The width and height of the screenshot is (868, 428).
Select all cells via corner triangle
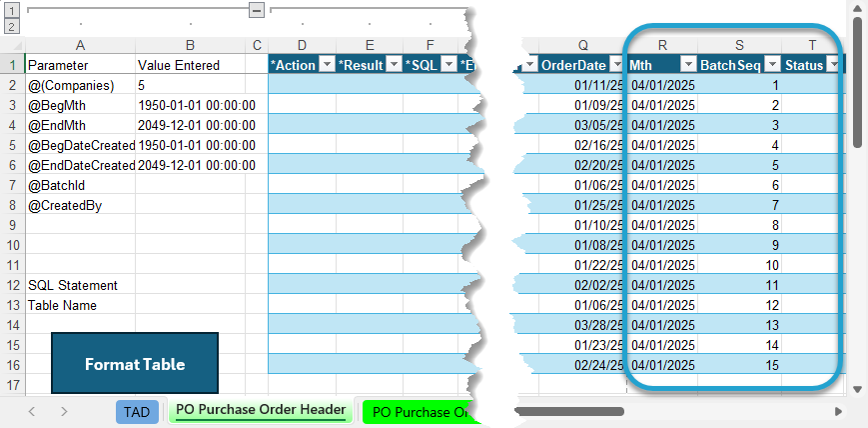pos(16,45)
